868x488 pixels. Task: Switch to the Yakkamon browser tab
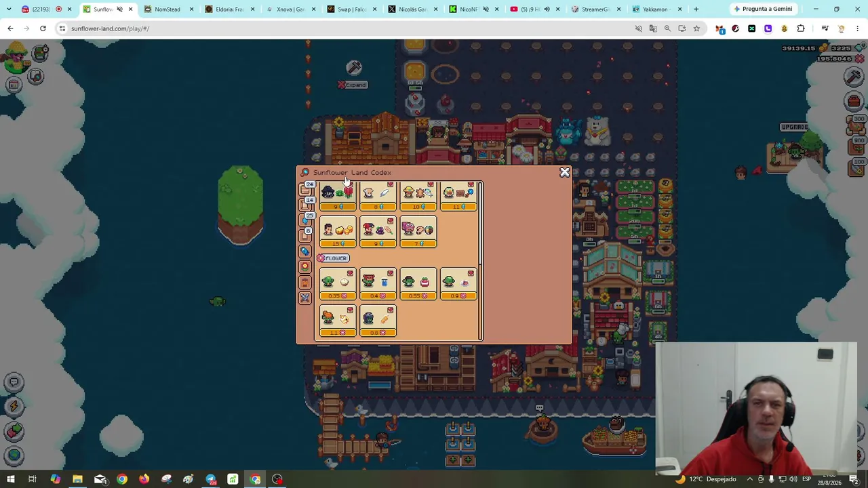point(656,9)
